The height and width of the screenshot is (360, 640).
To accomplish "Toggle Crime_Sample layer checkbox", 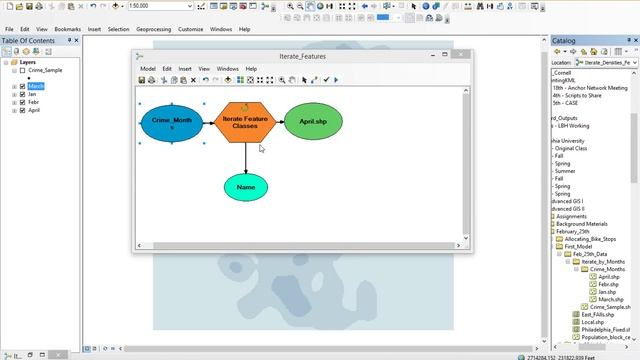I will click(x=22, y=71).
